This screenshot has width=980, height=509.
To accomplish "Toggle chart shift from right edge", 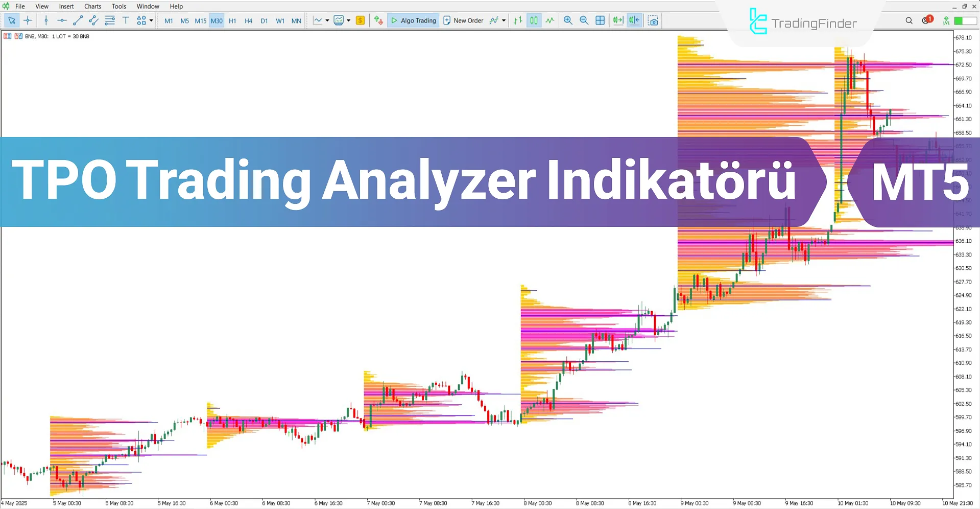I will (x=633, y=20).
